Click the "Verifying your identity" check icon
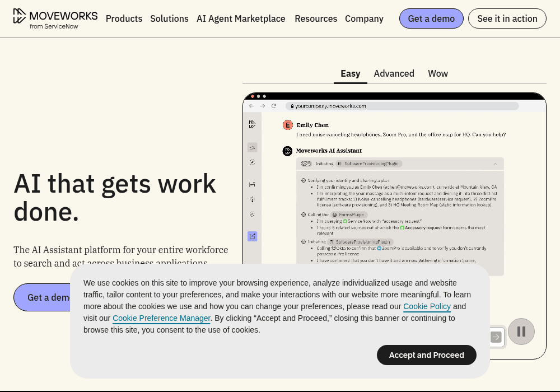 click(304, 181)
